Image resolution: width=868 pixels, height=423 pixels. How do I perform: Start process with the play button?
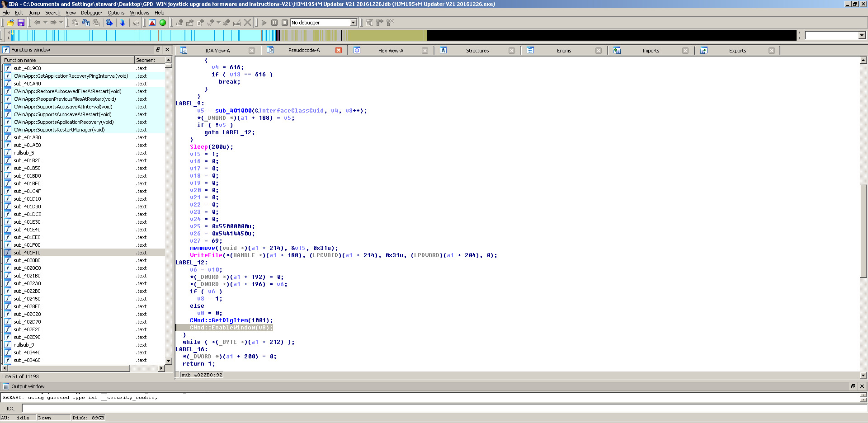264,23
